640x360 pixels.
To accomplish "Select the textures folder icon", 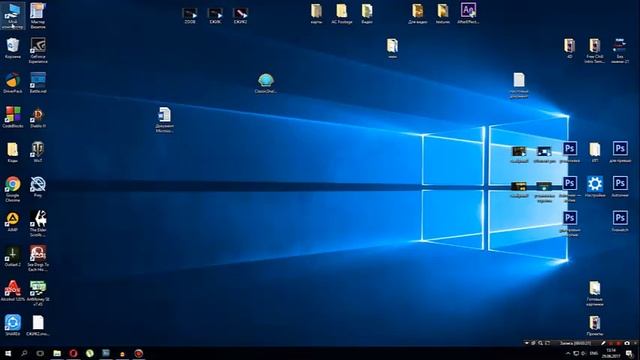I will [x=443, y=13].
